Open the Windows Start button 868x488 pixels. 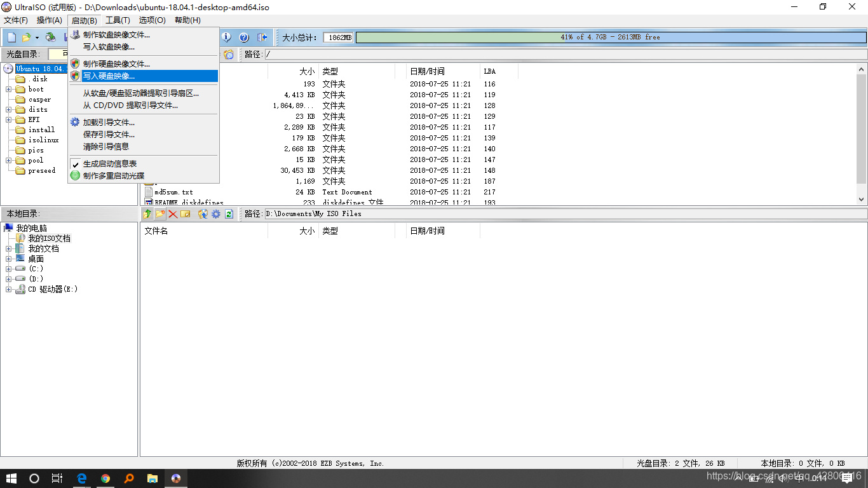(x=11, y=478)
